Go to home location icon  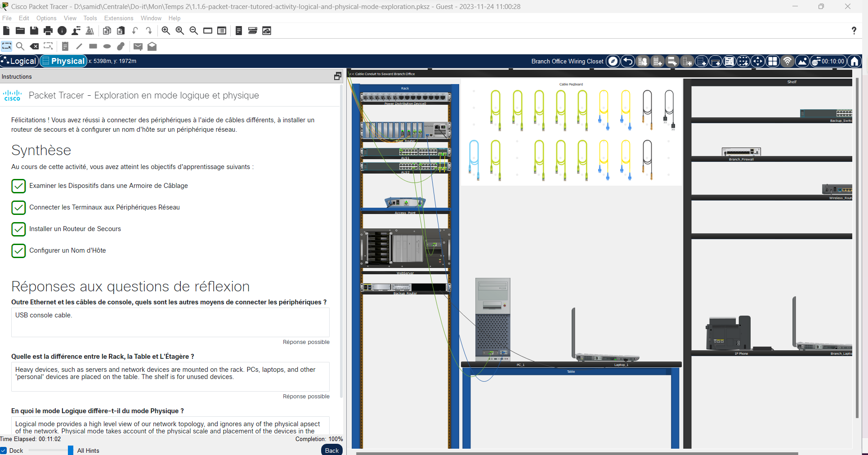pos(855,61)
